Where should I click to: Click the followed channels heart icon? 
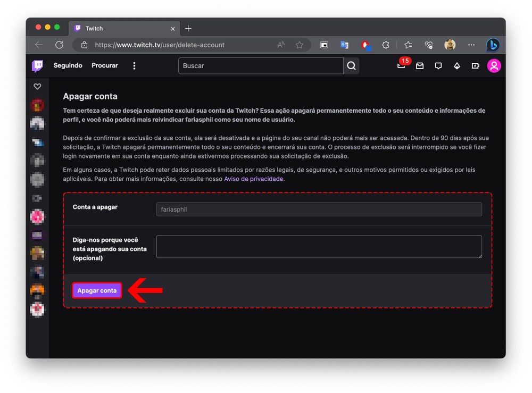pos(37,87)
